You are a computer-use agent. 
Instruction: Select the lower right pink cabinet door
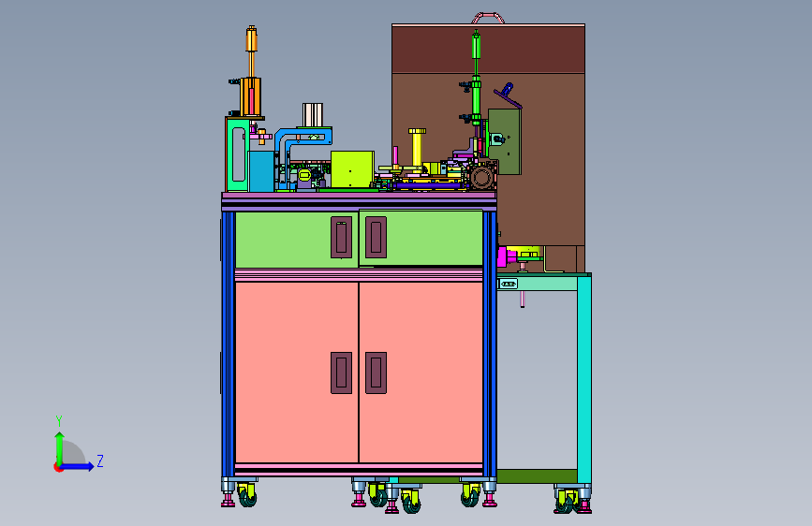[421, 373]
